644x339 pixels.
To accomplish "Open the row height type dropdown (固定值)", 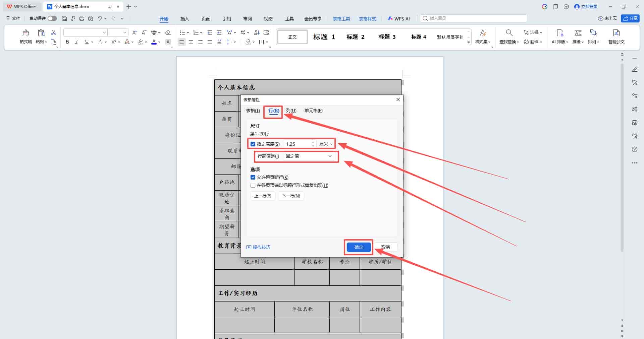I will pyautogui.click(x=309, y=156).
